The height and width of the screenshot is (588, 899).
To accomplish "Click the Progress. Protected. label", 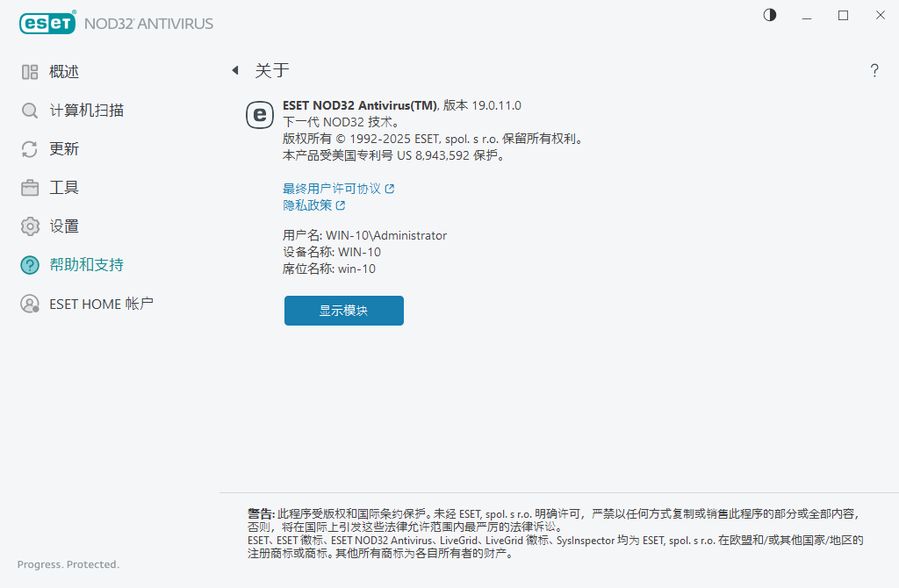I will (67, 564).
